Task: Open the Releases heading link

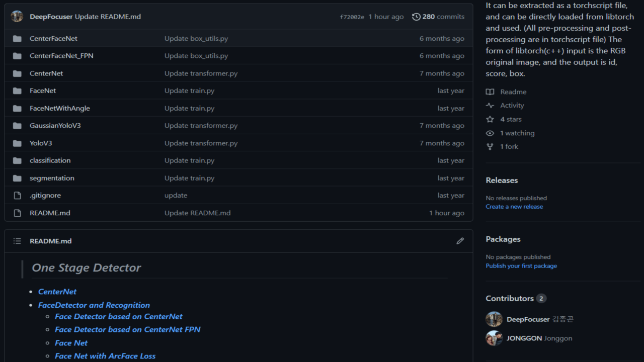Action: [502, 180]
